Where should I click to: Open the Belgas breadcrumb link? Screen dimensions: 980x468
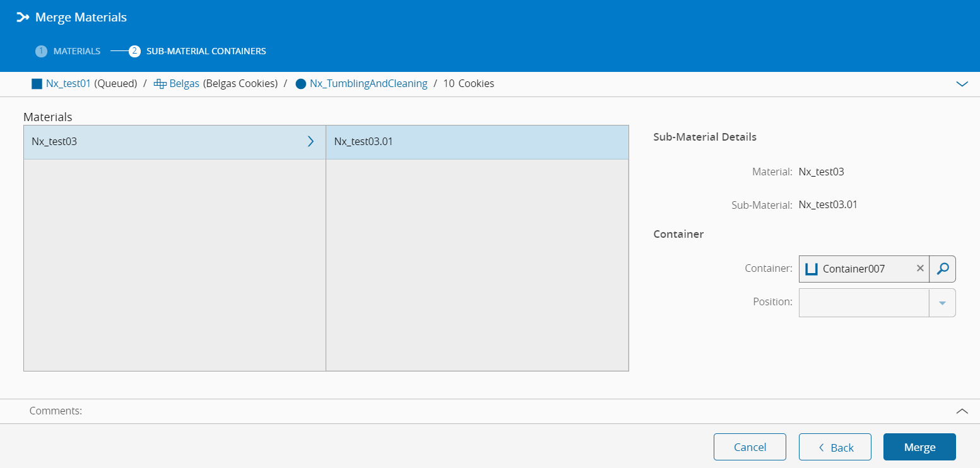tap(184, 83)
